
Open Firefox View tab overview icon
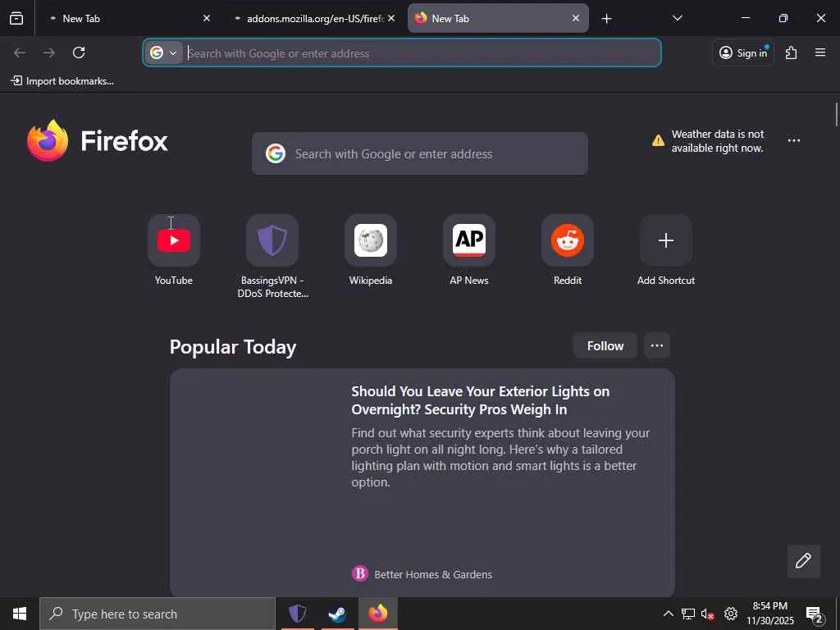16,18
